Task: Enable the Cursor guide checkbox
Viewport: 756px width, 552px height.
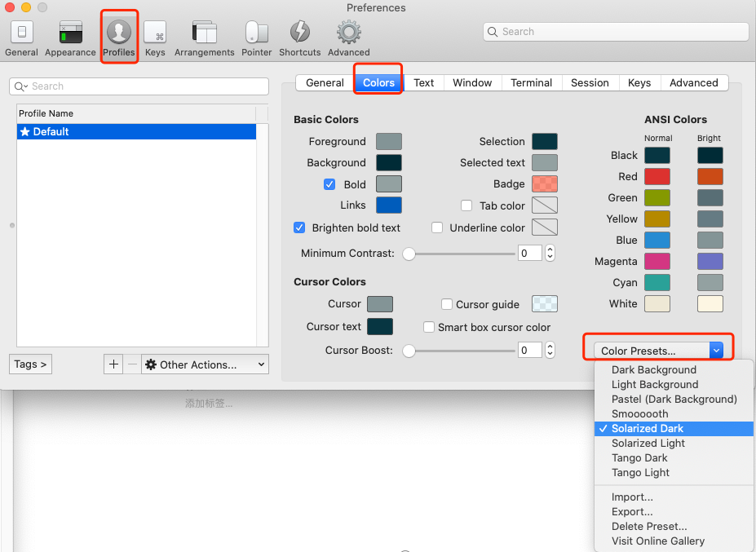Action: click(447, 304)
